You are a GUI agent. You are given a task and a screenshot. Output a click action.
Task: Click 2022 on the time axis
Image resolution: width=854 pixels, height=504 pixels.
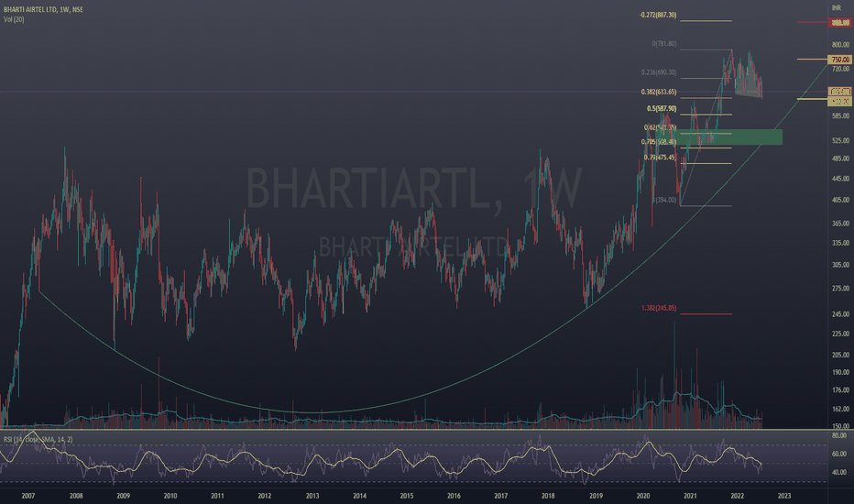[738, 496]
